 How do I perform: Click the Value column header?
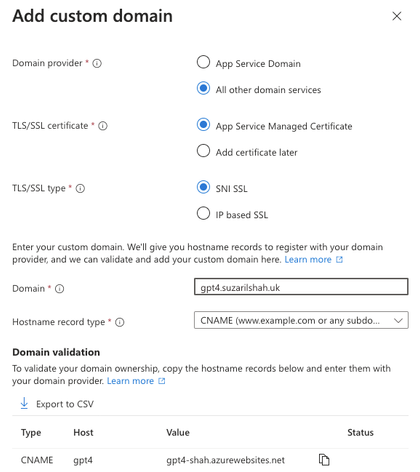(x=178, y=433)
